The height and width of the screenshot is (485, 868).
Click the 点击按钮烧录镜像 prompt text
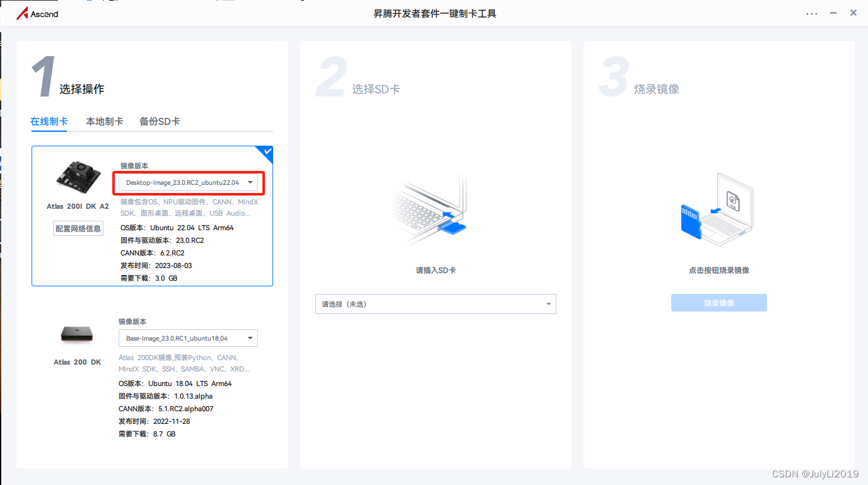click(719, 270)
